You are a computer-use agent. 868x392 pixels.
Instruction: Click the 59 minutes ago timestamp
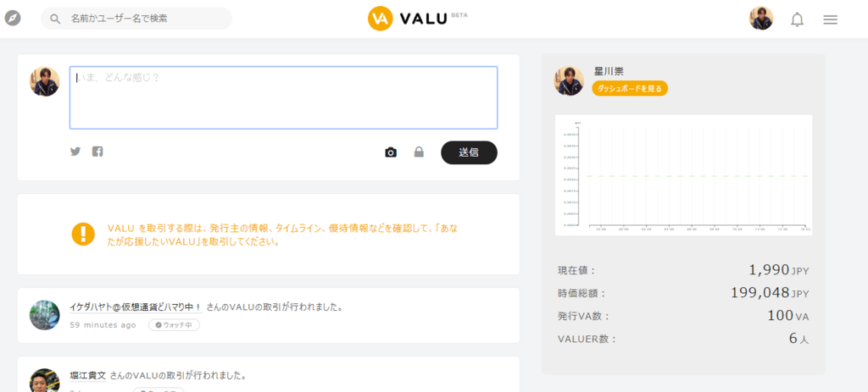coord(103,324)
